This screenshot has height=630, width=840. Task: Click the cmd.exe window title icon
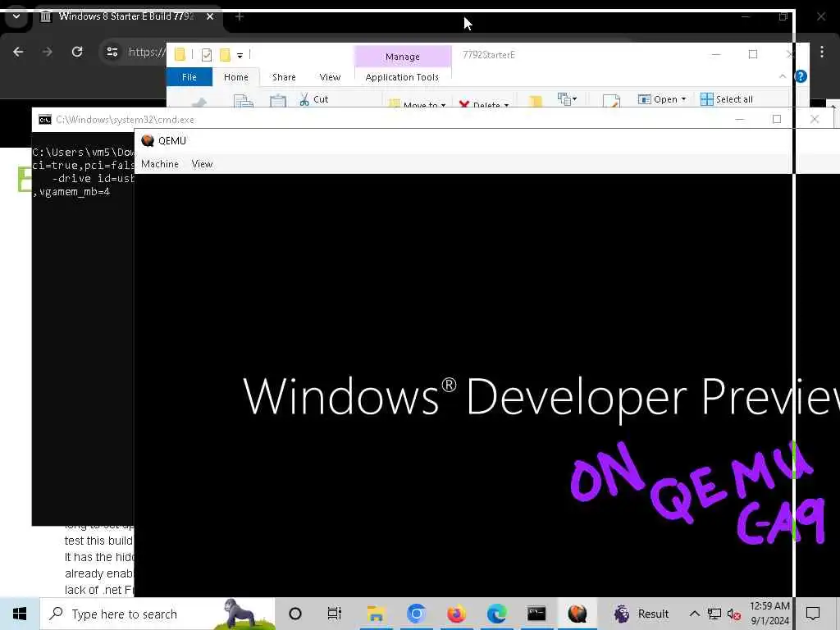pyautogui.click(x=45, y=120)
